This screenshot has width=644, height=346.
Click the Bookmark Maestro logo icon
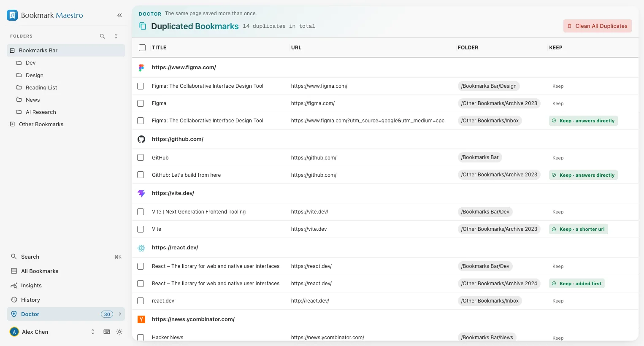coord(12,15)
